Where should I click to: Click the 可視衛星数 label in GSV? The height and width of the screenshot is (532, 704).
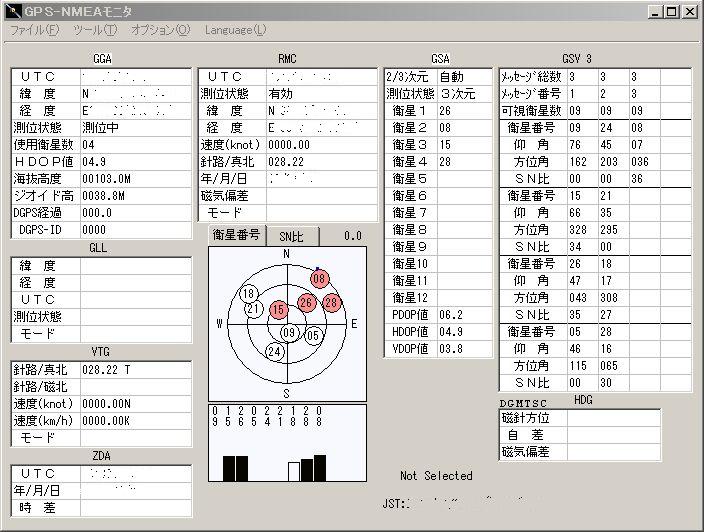(532, 111)
